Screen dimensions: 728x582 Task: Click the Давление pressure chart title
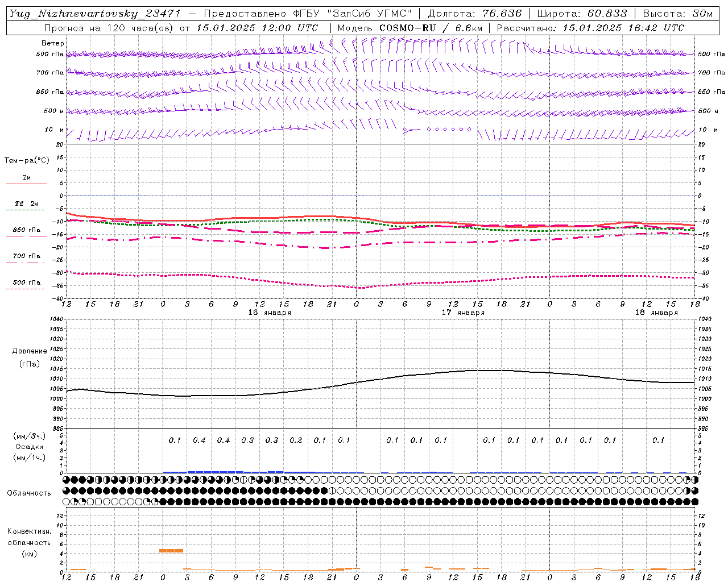tap(30, 351)
